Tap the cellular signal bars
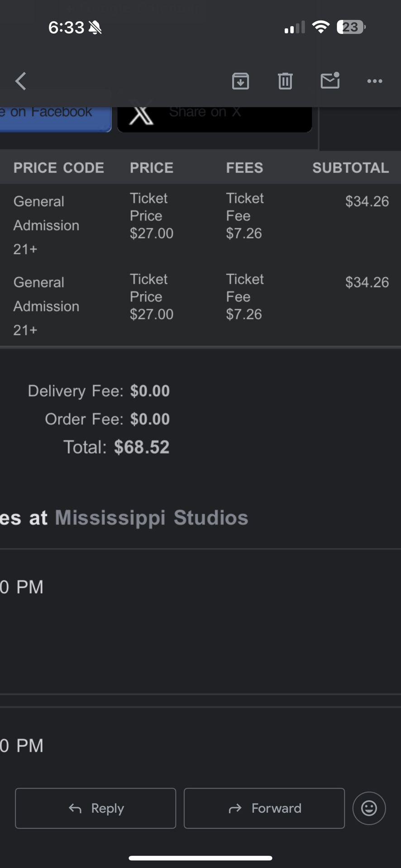 [x=294, y=27]
